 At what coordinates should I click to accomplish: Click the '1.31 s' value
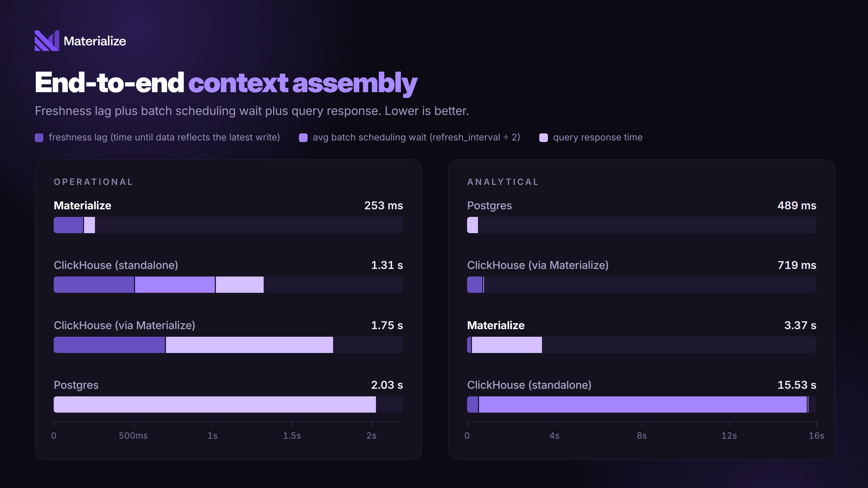[387, 265]
